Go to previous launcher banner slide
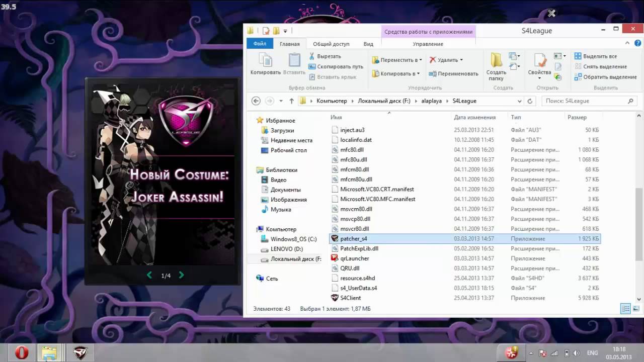The height and width of the screenshot is (362, 644). (x=149, y=275)
